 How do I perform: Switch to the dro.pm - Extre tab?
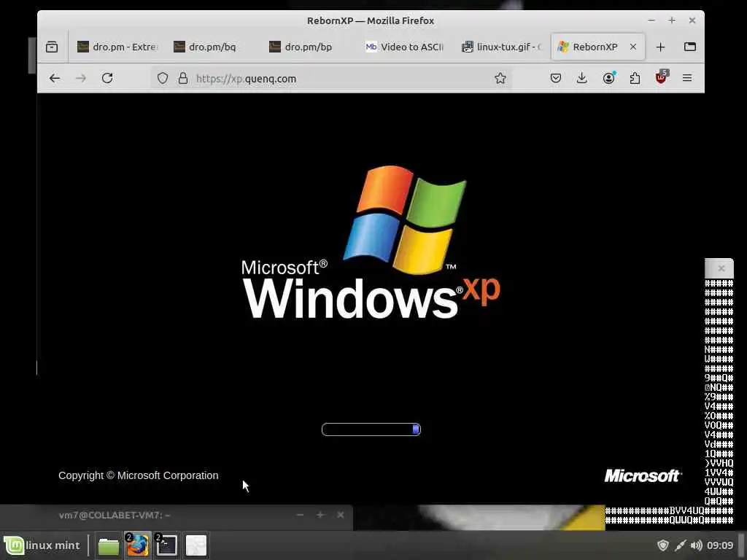117,47
